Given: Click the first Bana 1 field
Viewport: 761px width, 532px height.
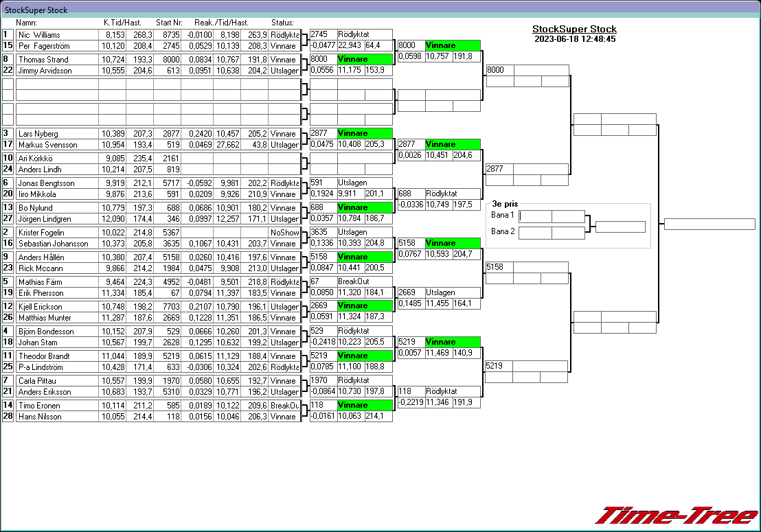Looking at the screenshot, I should coord(535,216).
